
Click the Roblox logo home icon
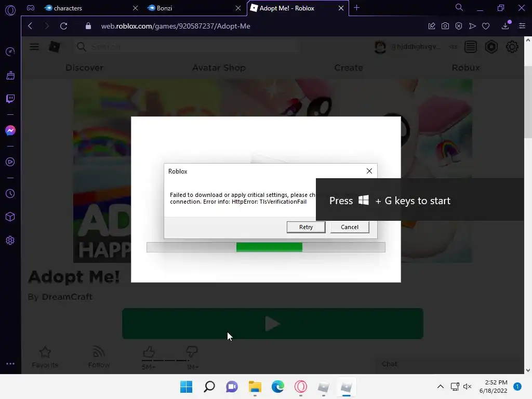[55, 46]
